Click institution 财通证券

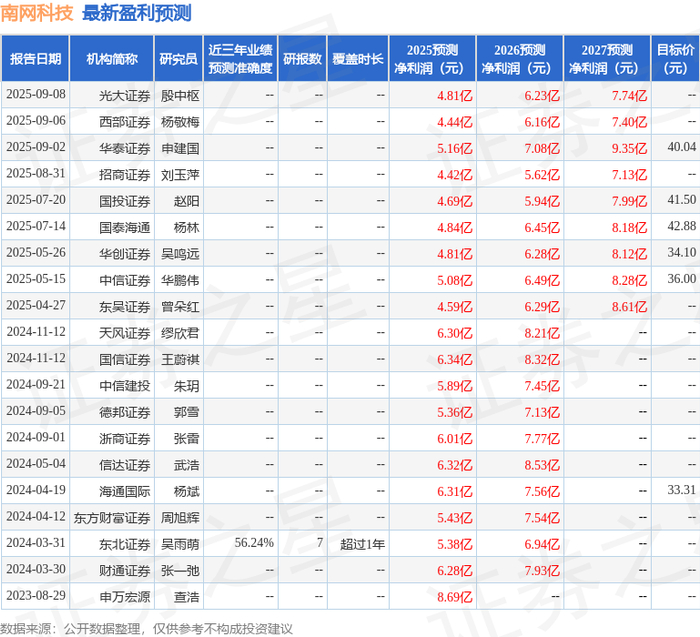click(125, 570)
